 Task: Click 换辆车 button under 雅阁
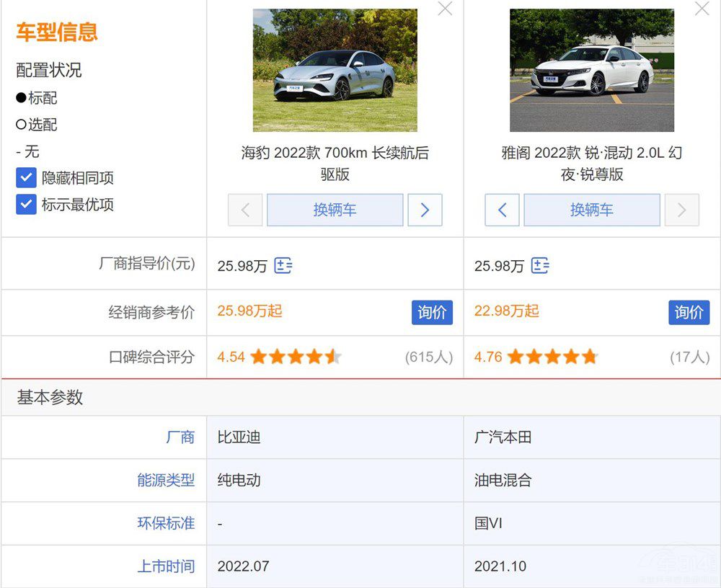click(591, 210)
